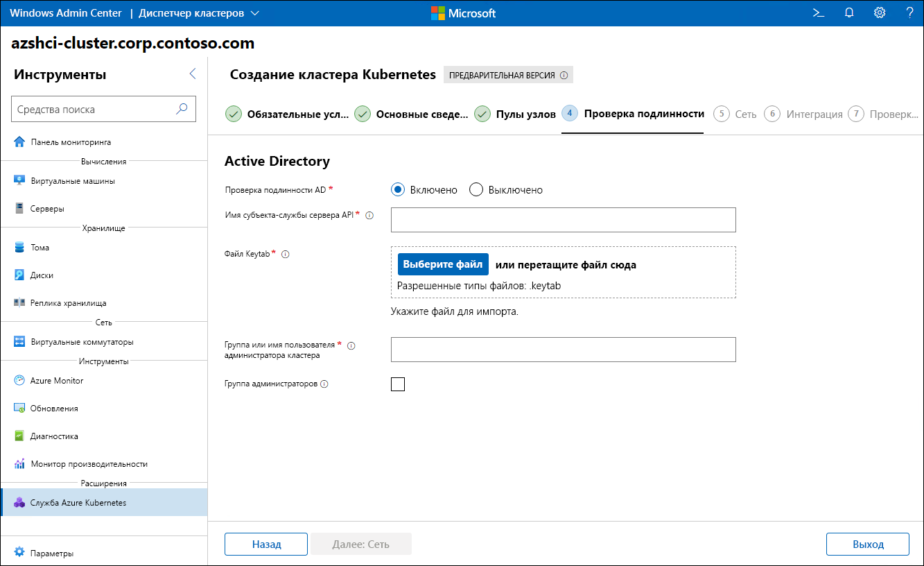
Task: Go to the Обязательные условия step
Action: pos(288,114)
